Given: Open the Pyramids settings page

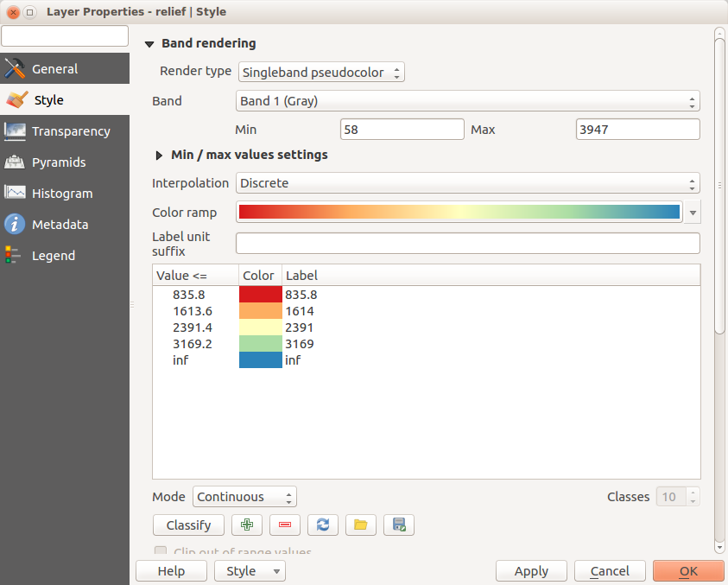Looking at the screenshot, I should click(x=60, y=162).
